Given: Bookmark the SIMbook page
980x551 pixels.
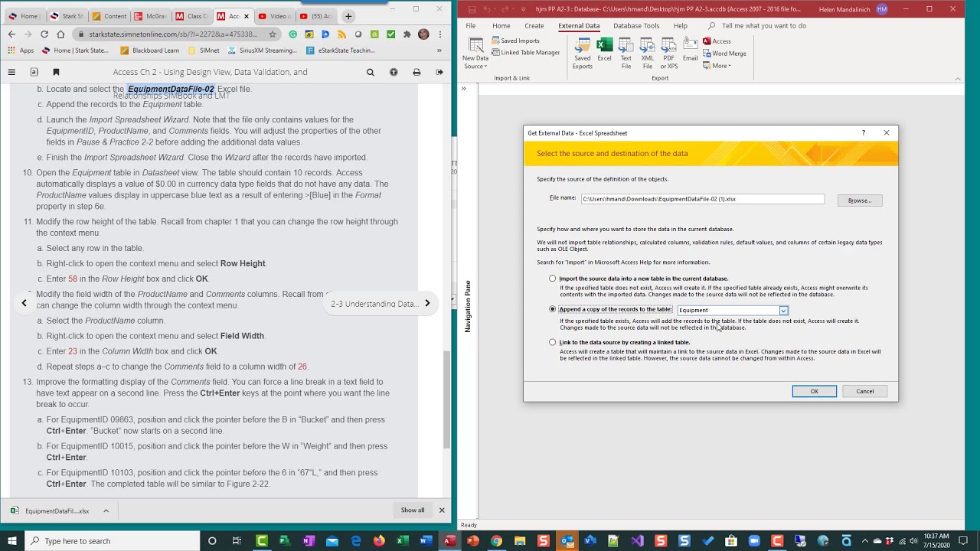Looking at the screenshot, I should pos(56,72).
